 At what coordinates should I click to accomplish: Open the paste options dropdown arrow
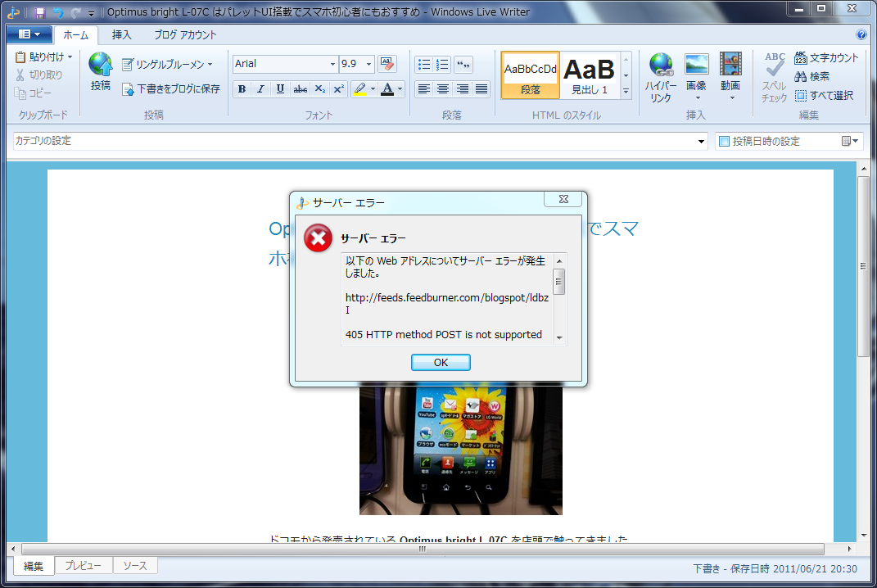point(70,57)
